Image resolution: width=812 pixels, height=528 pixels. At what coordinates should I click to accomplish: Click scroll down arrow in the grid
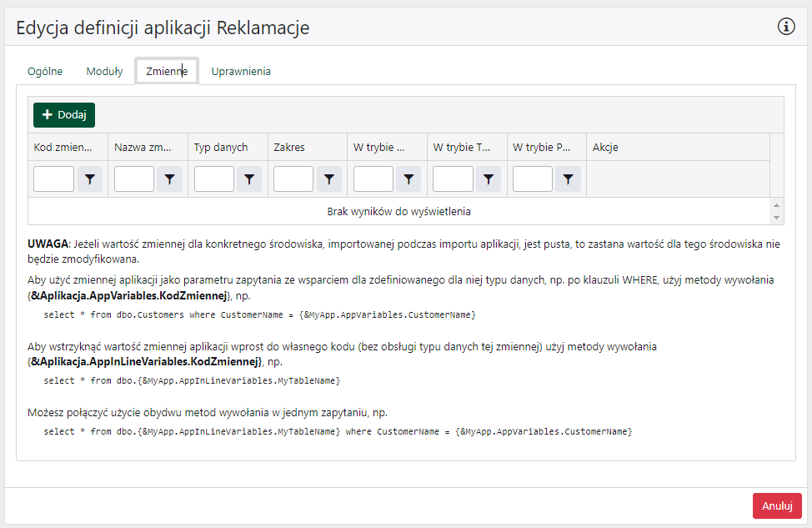777,218
